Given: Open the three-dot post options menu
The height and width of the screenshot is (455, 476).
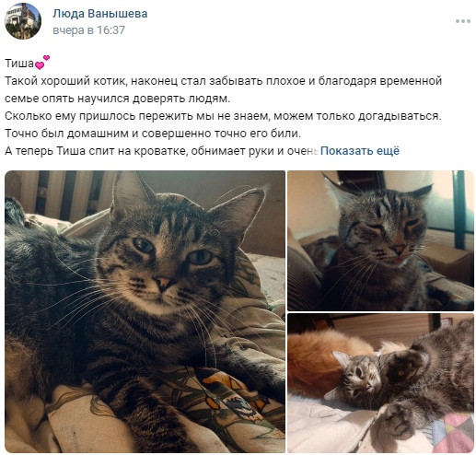Looking at the screenshot, I should click(463, 21).
